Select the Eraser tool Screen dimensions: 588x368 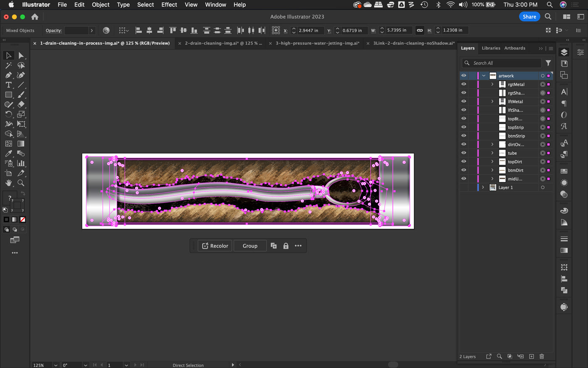[x=21, y=104]
